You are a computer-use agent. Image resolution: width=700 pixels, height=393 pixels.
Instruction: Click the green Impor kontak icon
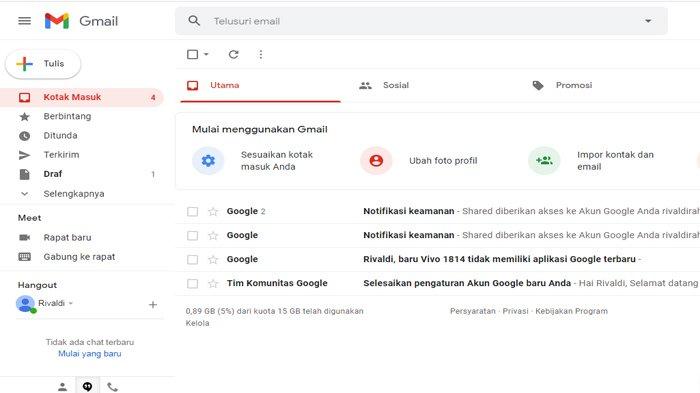coord(544,160)
